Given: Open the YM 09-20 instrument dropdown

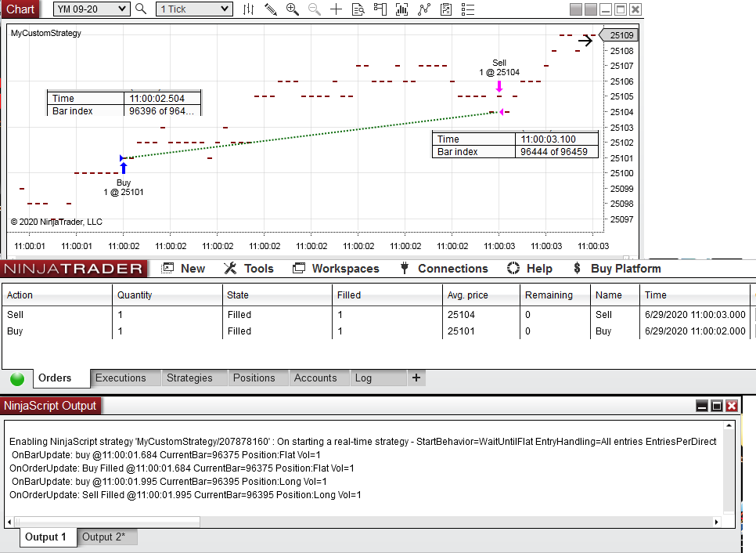Looking at the screenshot, I should click(x=91, y=9).
